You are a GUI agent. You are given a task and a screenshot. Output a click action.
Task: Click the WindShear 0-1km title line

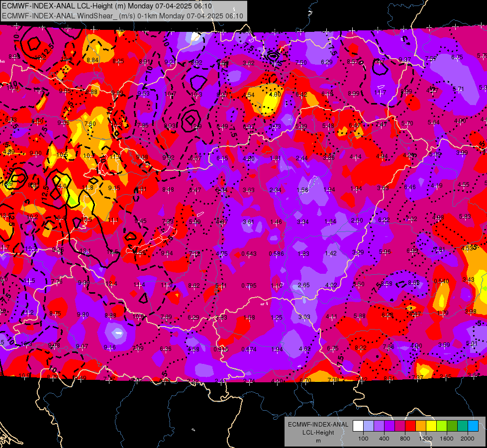pyautogui.click(x=123, y=16)
